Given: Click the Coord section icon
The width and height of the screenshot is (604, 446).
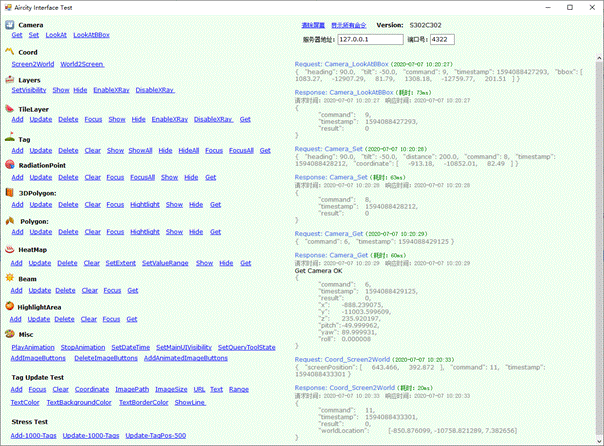Looking at the screenshot, I should pyautogui.click(x=10, y=51).
